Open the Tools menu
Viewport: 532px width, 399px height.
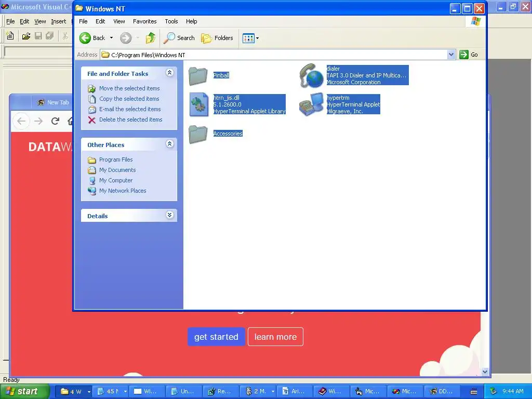(171, 21)
